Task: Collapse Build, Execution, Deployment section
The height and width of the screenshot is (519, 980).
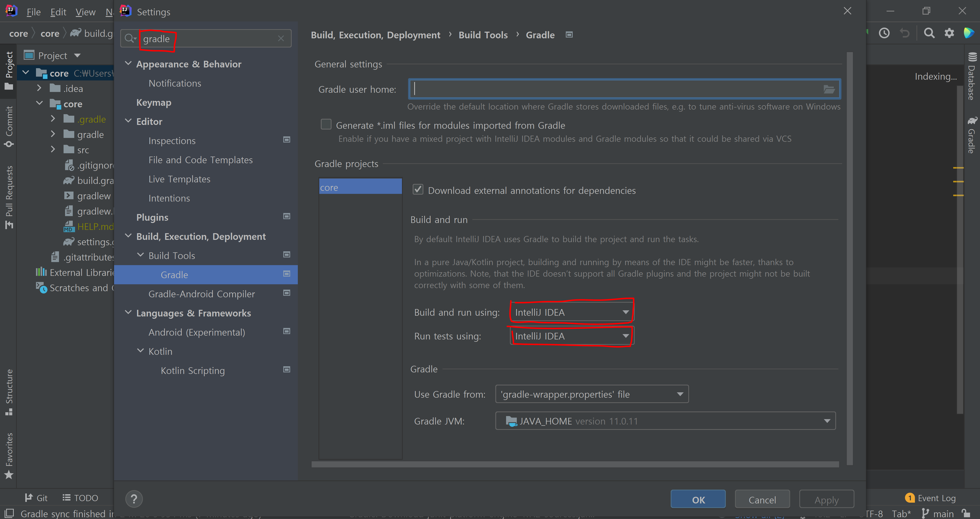Action: pyautogui.click(x=129, y=236)
